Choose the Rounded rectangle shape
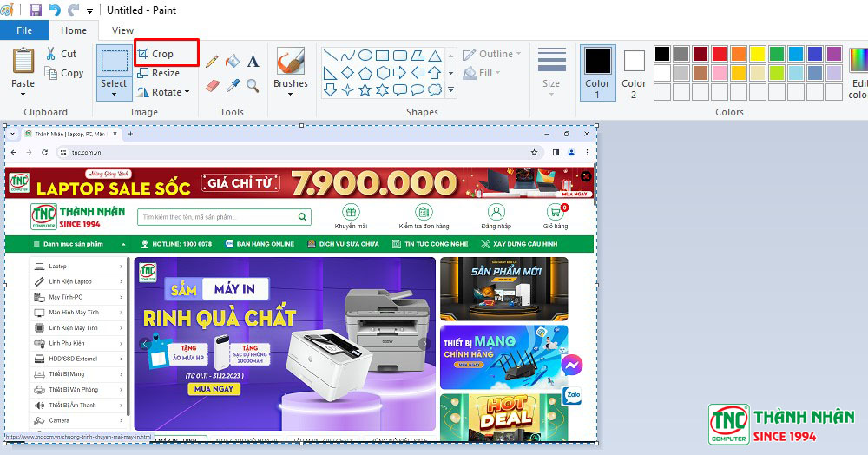Viewport: 868px width, 455px height. tap(400, 56)
